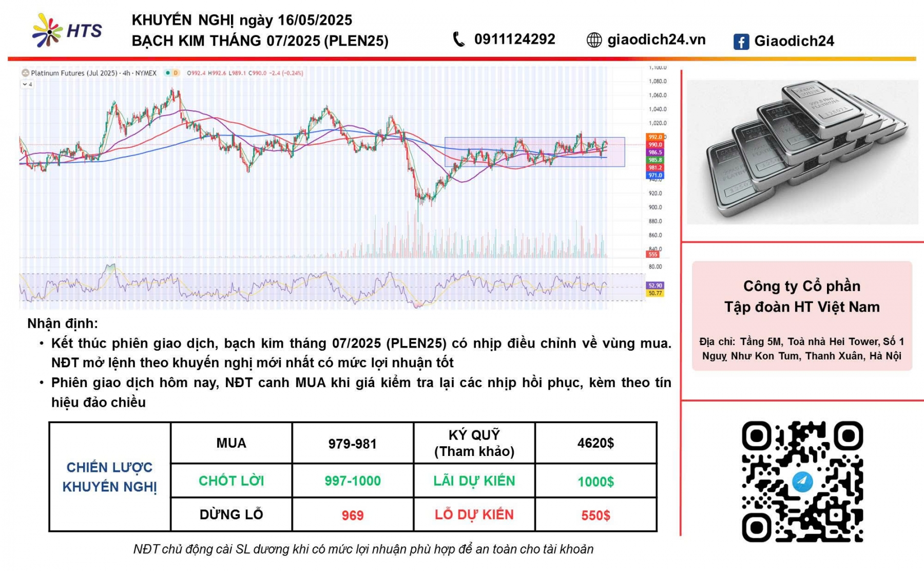
Task: Click the 'CHIẾN LƯỢC KHUYẾN NGHỊ' table cell
Action: [109, 477]
